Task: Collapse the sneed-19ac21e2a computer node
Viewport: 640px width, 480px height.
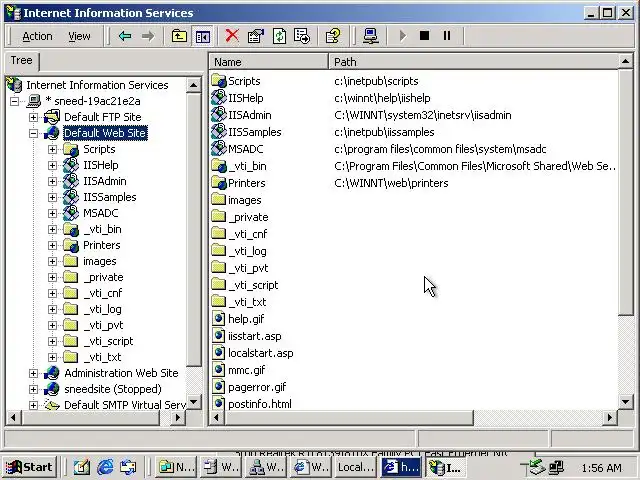Action: coord(14,101)
